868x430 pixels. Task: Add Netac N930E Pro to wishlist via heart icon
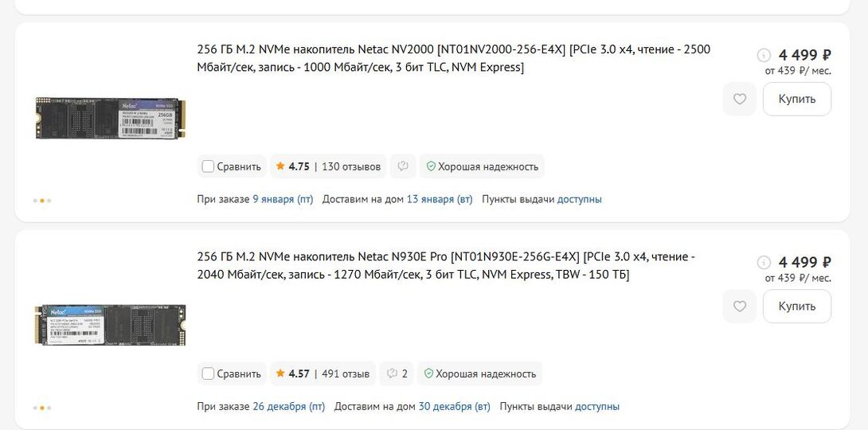click(x=740, y=307)
